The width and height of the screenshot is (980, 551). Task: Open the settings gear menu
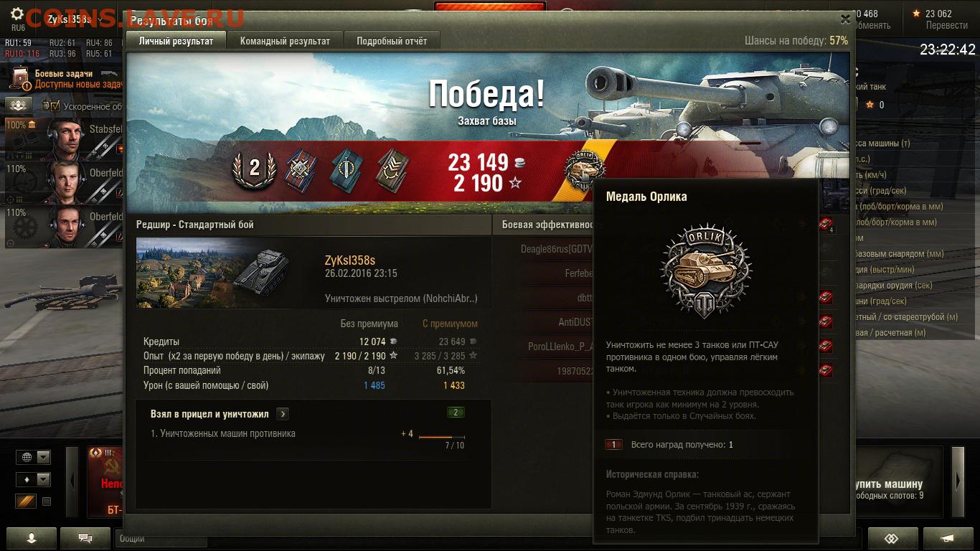[x=17, y=15]
